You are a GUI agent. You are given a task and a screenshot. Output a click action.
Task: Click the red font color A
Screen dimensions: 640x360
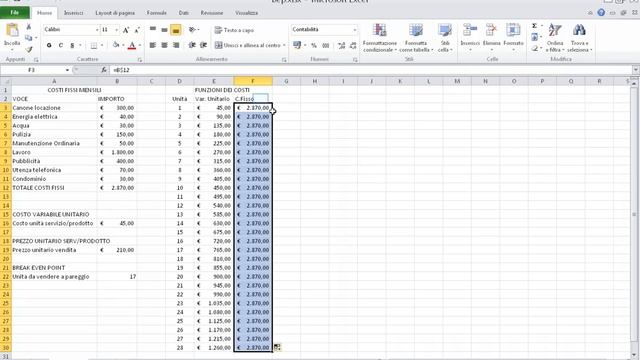131,45
